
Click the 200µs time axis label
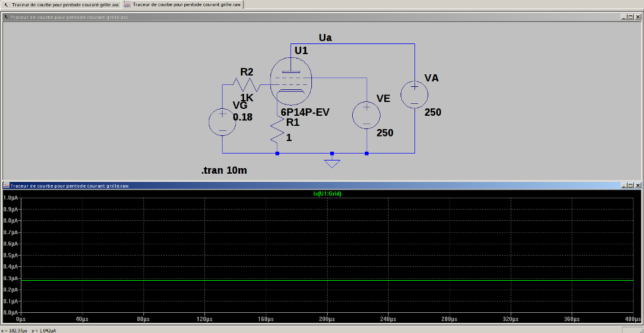[x=327, y=319]
